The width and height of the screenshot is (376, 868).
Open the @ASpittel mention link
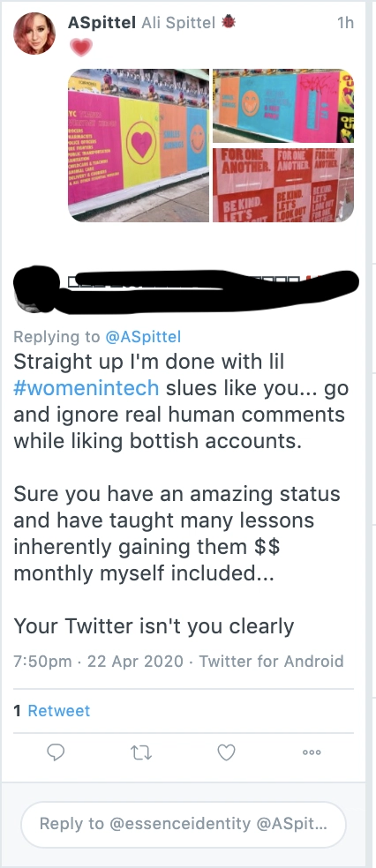(141, 337)
